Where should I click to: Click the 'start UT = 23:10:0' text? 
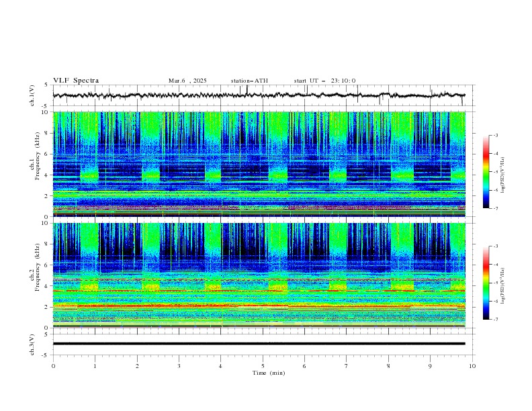324,81
